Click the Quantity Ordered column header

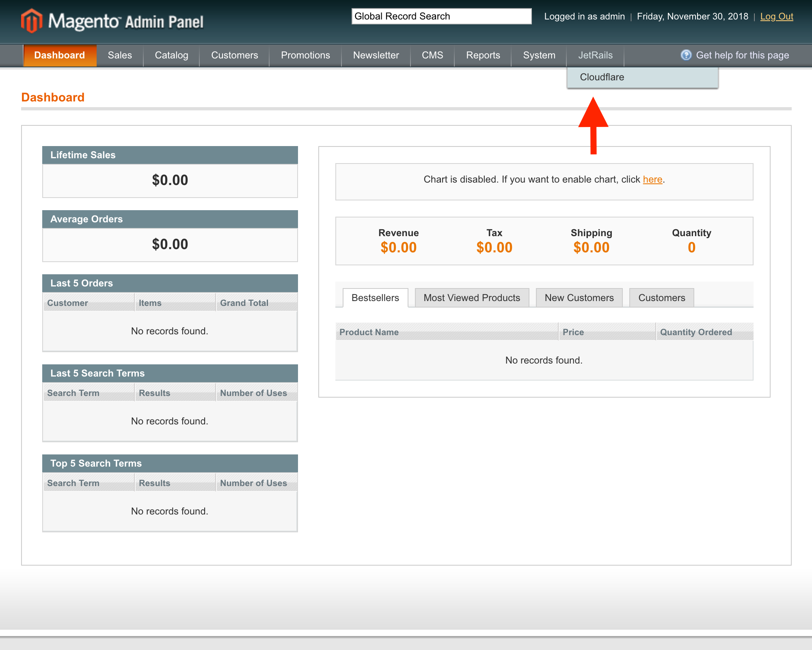click(x=704, y=332)
